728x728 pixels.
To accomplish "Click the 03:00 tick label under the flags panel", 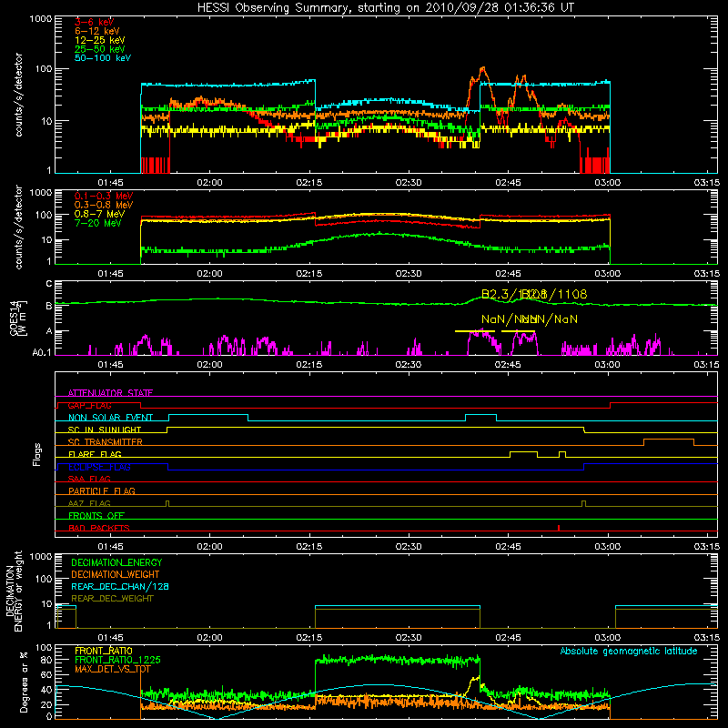I will (607, 547).
